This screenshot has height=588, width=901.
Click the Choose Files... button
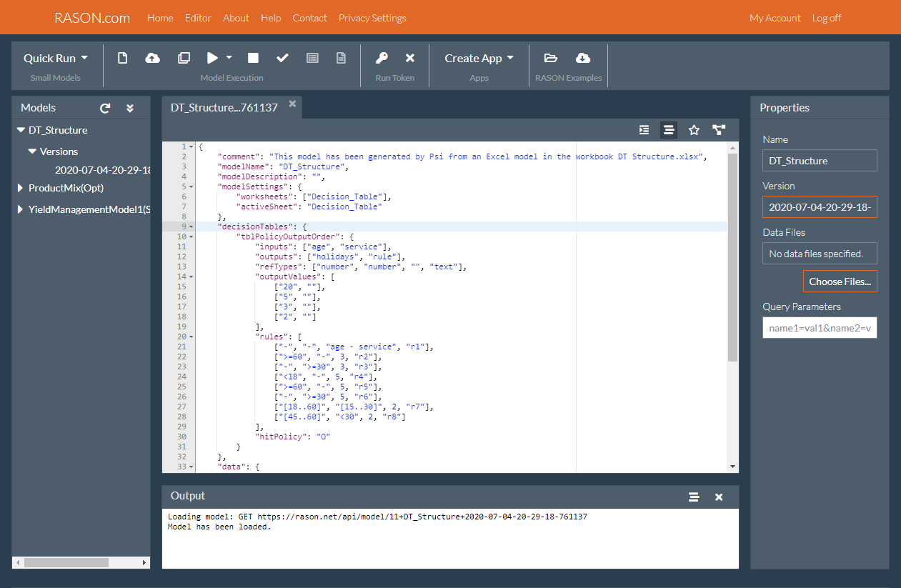(x=840, y=281)
